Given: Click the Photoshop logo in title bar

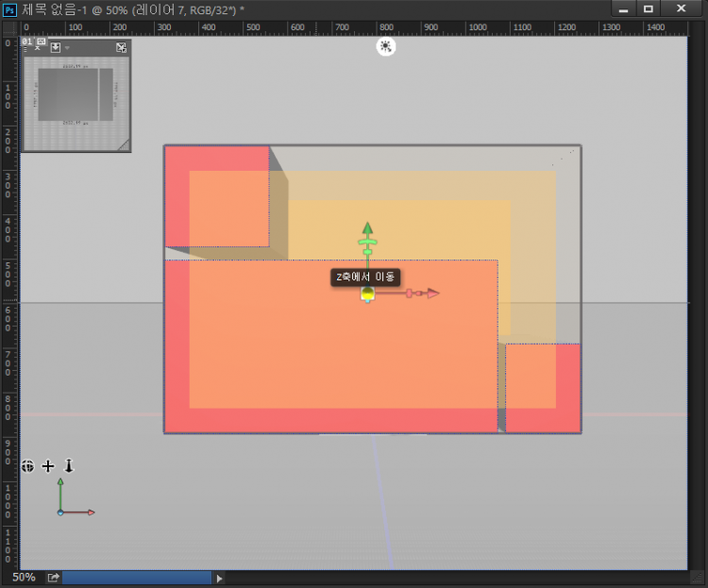Looking at the screenshot, I should (10, 8).
